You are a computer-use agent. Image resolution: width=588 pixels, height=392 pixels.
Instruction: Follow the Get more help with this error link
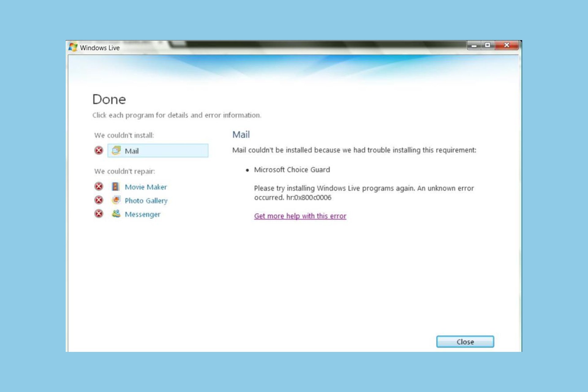300,216
